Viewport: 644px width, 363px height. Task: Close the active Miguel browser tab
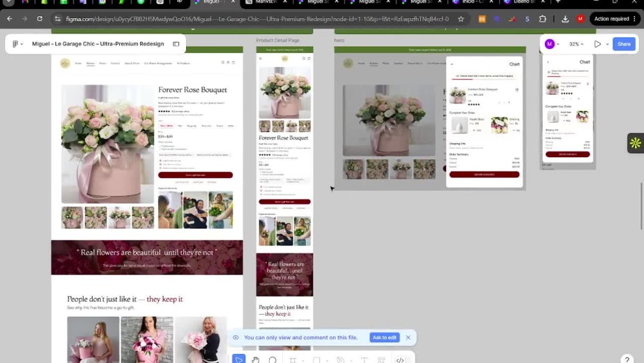pos(233,2)
